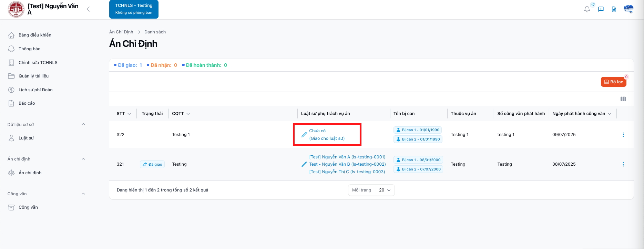Open three-dot actions menu for row 321
This screenshot has height=249, width=644.
pos(623,164)
